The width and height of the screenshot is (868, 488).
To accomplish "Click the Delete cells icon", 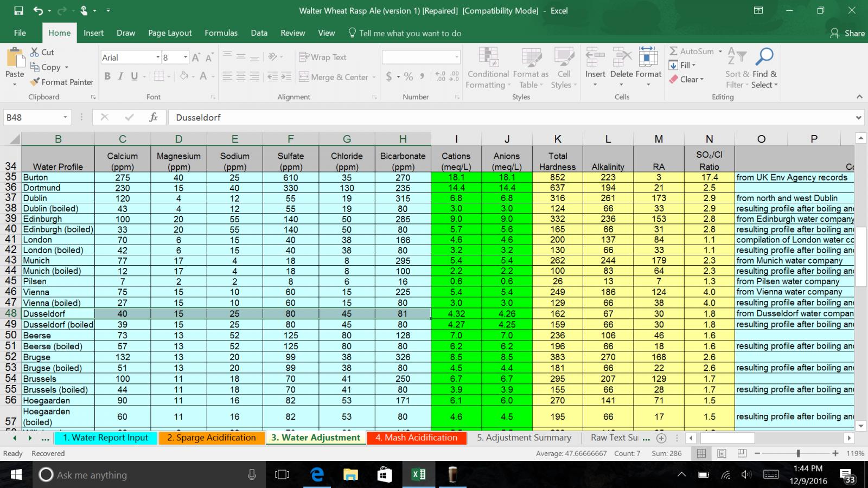I will (622, 56).
